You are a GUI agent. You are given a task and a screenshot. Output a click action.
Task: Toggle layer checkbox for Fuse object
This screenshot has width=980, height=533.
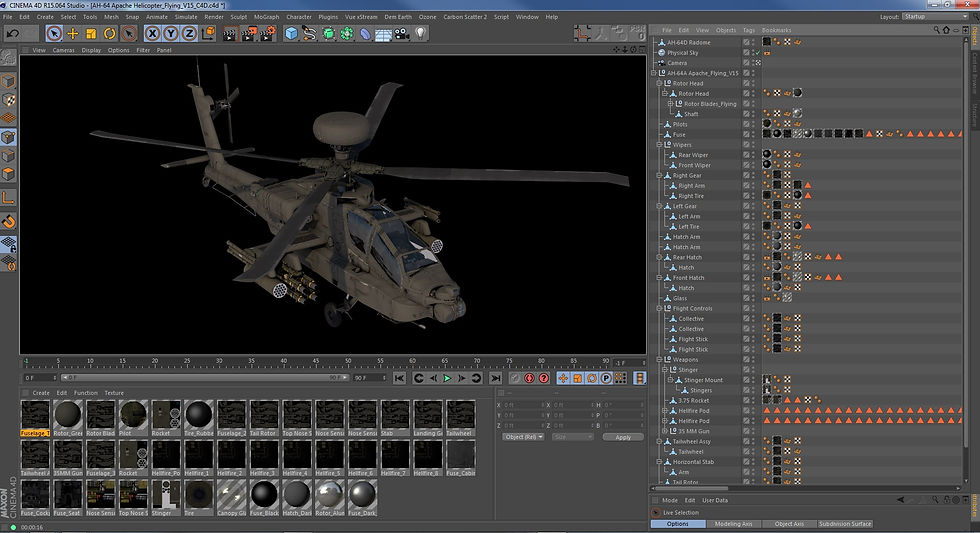[x=746, y=134]
